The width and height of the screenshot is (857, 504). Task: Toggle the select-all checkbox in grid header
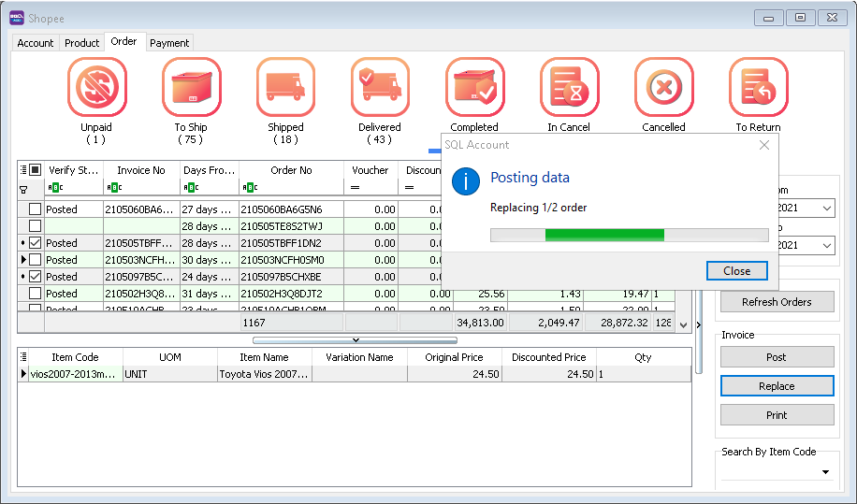pos(35,170)
